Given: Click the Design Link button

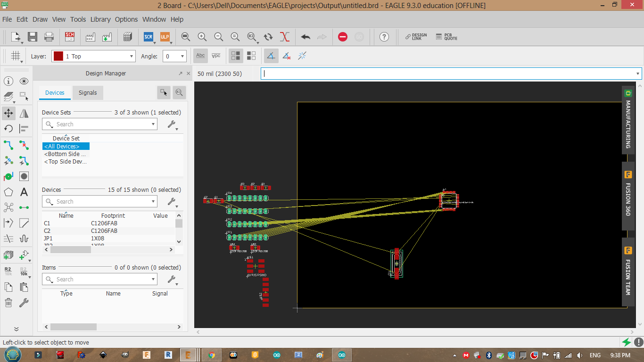Looking at the screenshot, I should click(416, 37).
